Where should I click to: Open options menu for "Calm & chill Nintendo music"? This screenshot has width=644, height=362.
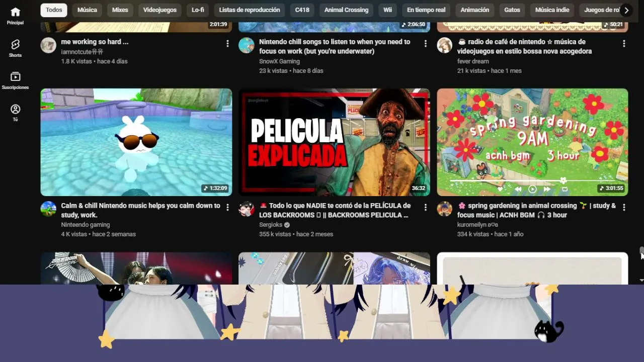coord(227,207)
